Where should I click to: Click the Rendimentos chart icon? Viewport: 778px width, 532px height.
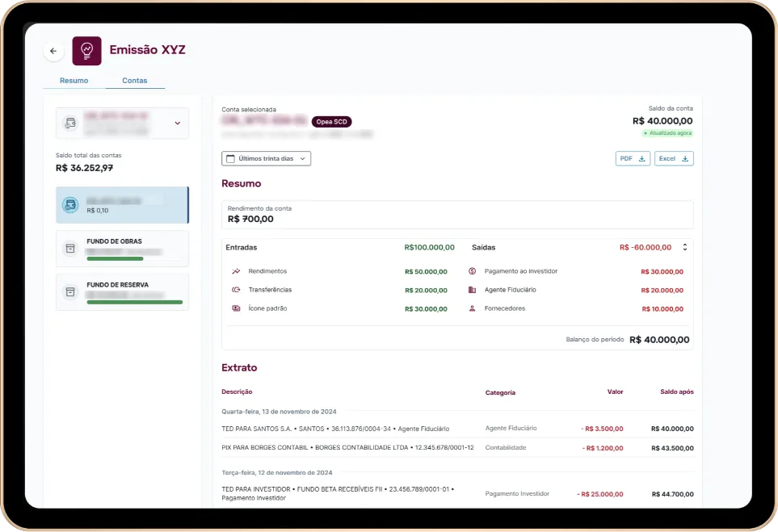pyautogui.click(x=236, y=271)
